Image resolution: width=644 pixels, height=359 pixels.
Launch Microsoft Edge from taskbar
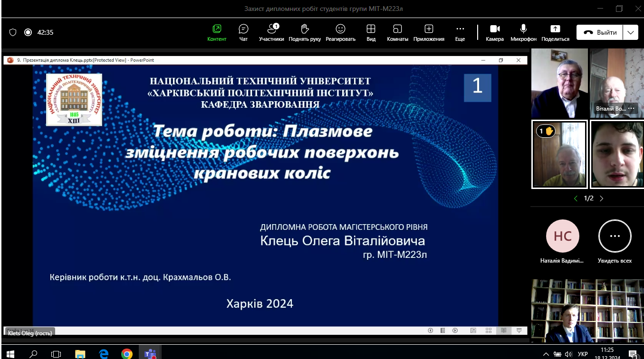104,354
